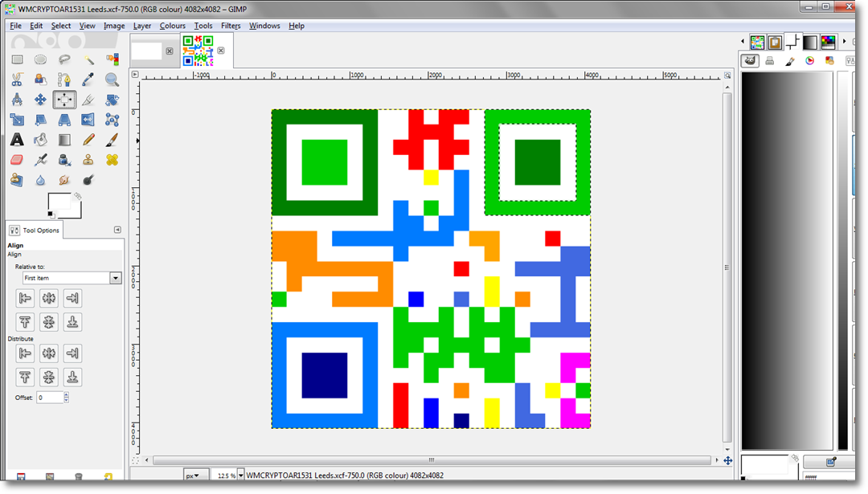Open the Filters menu
Image resolution: width=868 pixels, height=494 pixels.
pyautogui.click(x=231, y=26)
